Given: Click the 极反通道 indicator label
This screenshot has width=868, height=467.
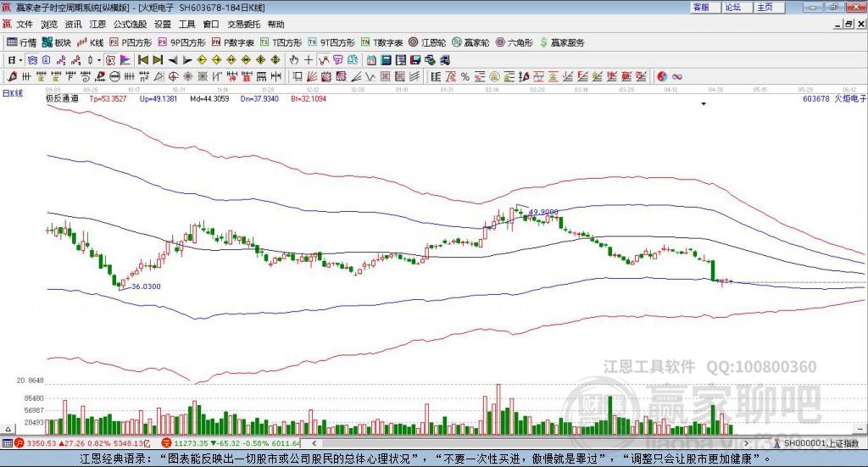Looking at the screenshot, I should coord(62,98).
